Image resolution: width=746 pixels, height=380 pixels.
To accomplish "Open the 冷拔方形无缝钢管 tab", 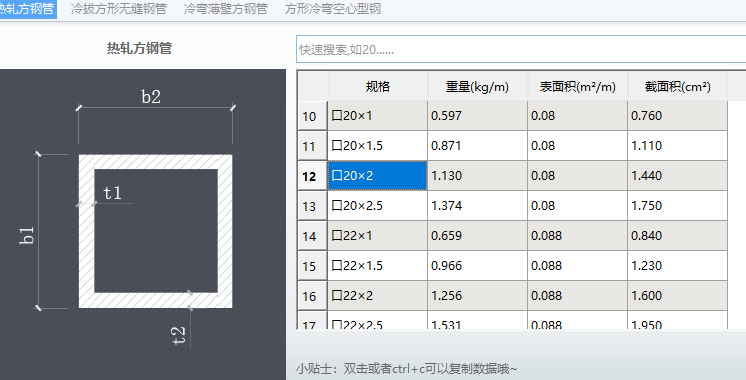I will click(118, 9).
